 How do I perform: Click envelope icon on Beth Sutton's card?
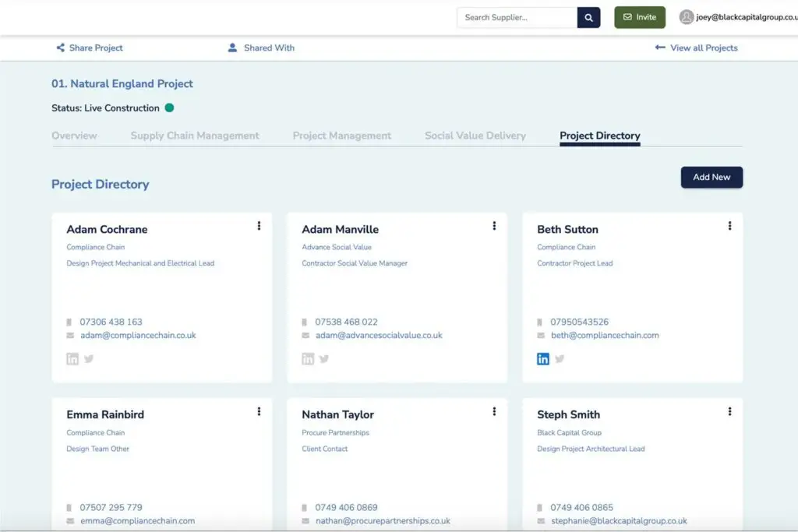tap(541, 335)
